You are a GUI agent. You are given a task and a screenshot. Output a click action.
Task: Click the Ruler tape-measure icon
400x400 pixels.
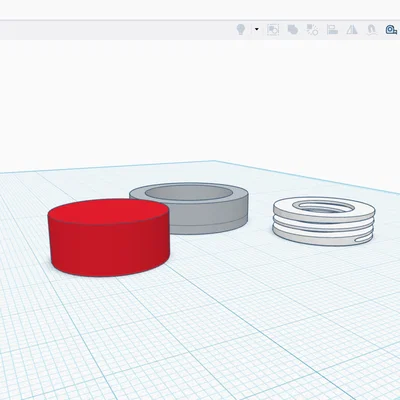[x=391, y=30]
